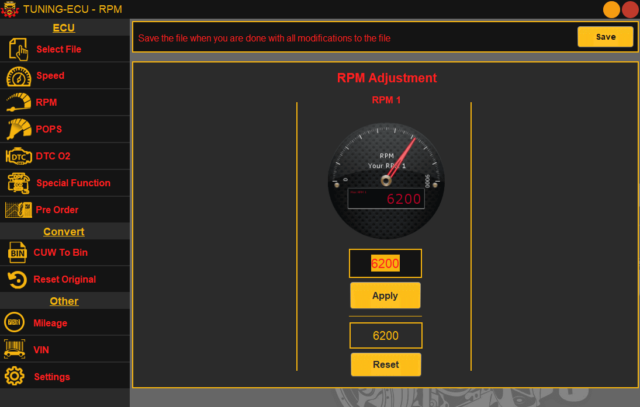Open the DTC O2 section label
The width and height of the screenshot is (640, 407).
53,156
